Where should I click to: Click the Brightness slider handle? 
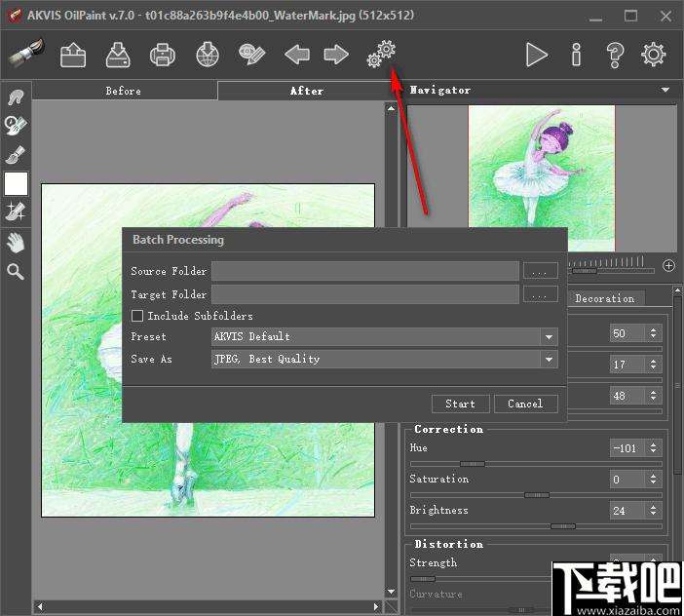point(563,526)
